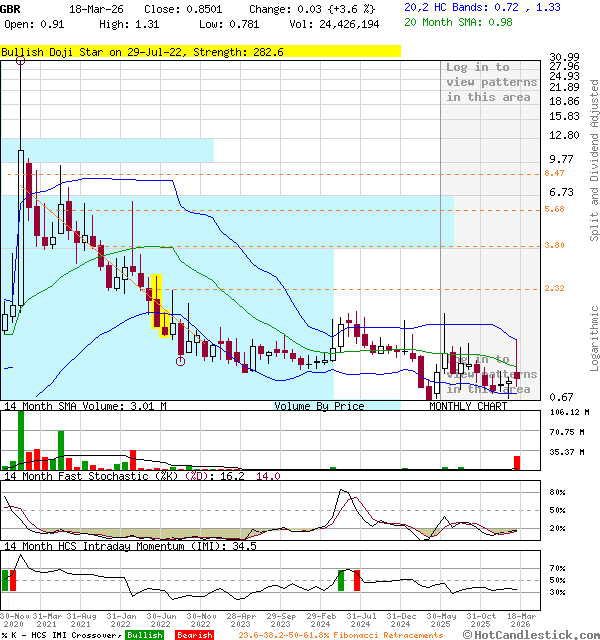The width and height of the screenshot is (600, 640).
Task: Click the Volume By Price label
Action: point(319,406)
